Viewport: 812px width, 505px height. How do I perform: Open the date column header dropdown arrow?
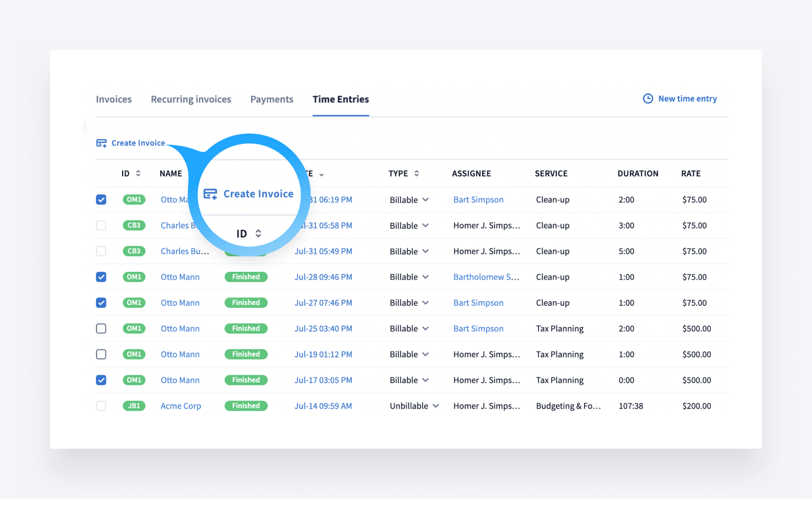point(321,175)
